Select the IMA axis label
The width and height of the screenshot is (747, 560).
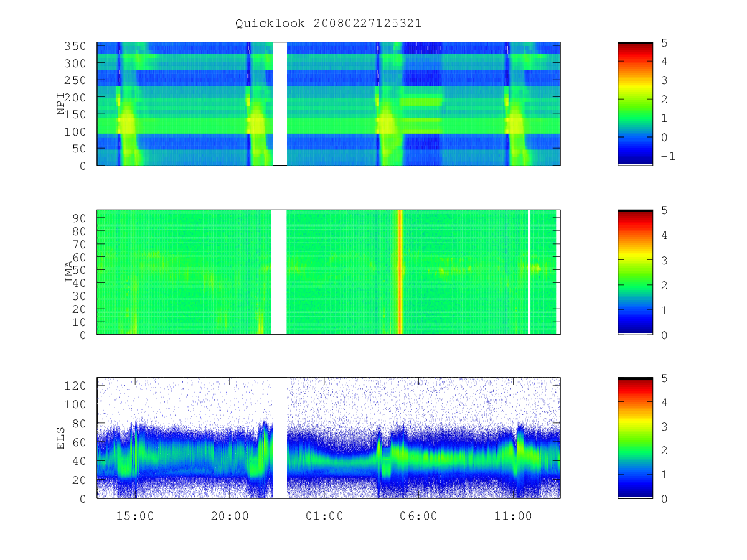(x=68, y=272)
